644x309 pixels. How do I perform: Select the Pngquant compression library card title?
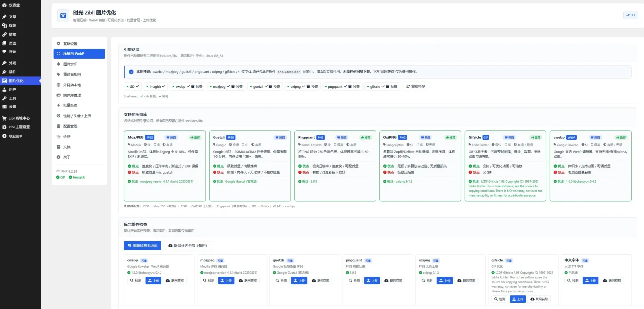click(x=306, y=137)
